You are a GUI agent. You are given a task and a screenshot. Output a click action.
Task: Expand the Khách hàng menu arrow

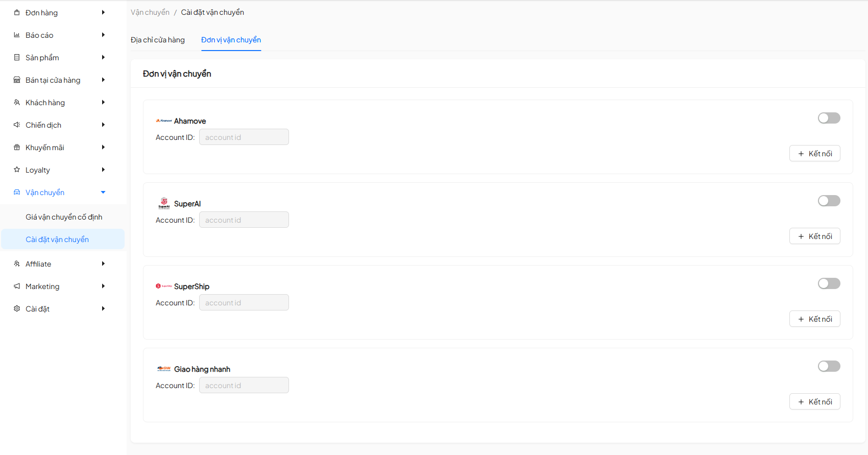point(103,103)
